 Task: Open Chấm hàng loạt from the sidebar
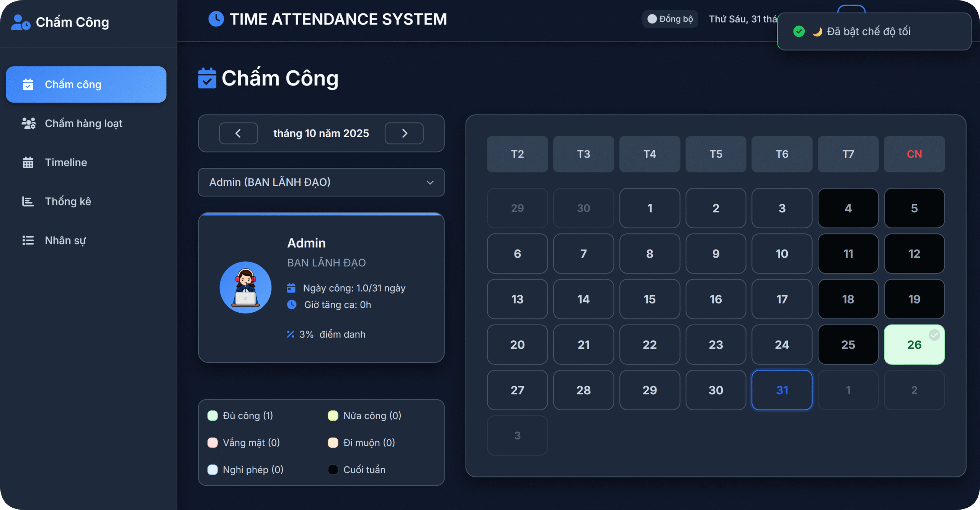click(x=83, y=123)
